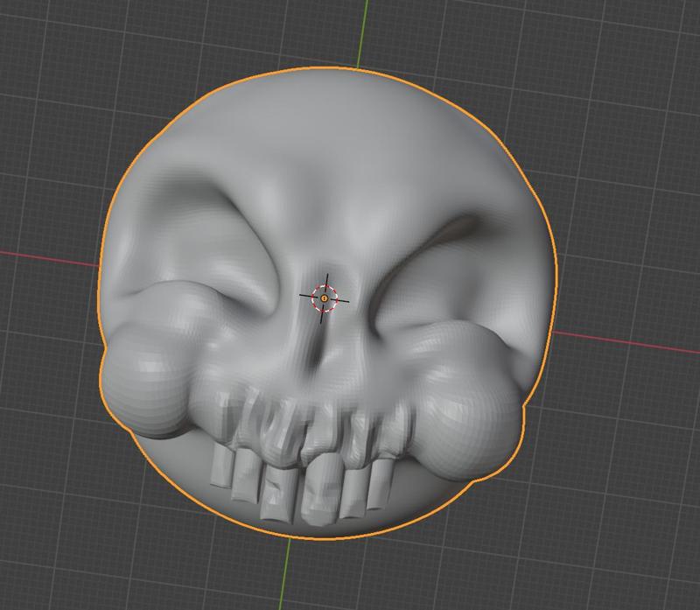Click the lower row of teeth on the skull

click(x=302, y=485)
